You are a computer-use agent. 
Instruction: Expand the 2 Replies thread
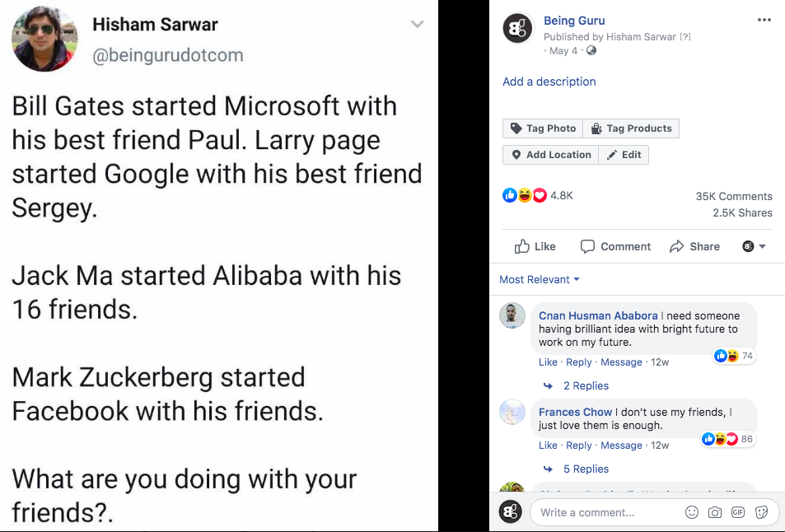[585, 386]
